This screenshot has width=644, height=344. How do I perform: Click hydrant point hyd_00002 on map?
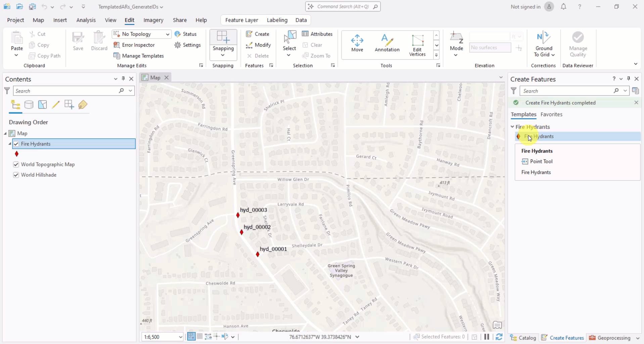click(x=241, y=232)
